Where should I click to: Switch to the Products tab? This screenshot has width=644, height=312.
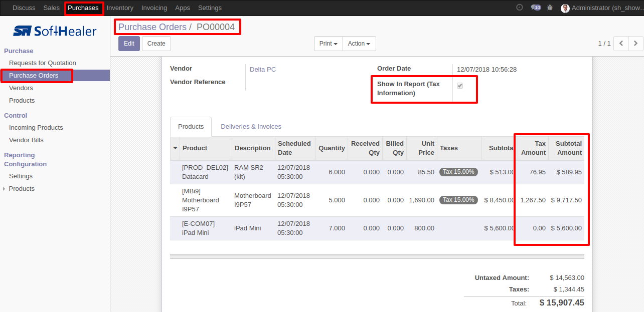[x=191, y=127]
